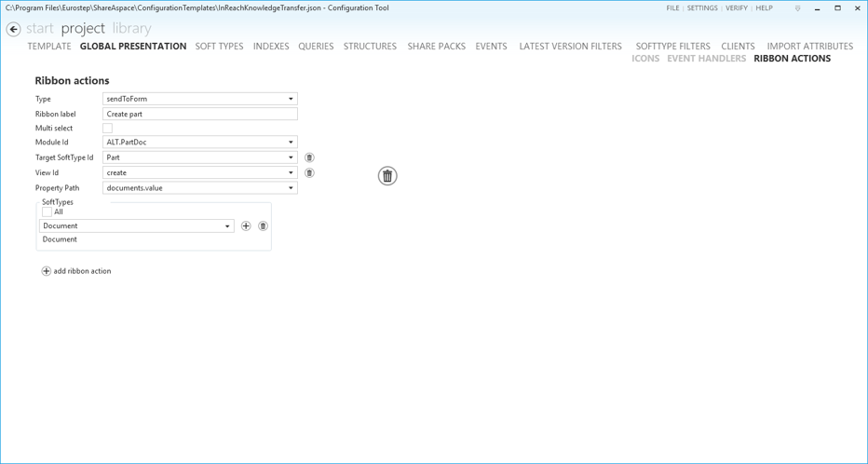868x464 pixels.
Task: Open the FILE menu
Action: pos(672,8)
